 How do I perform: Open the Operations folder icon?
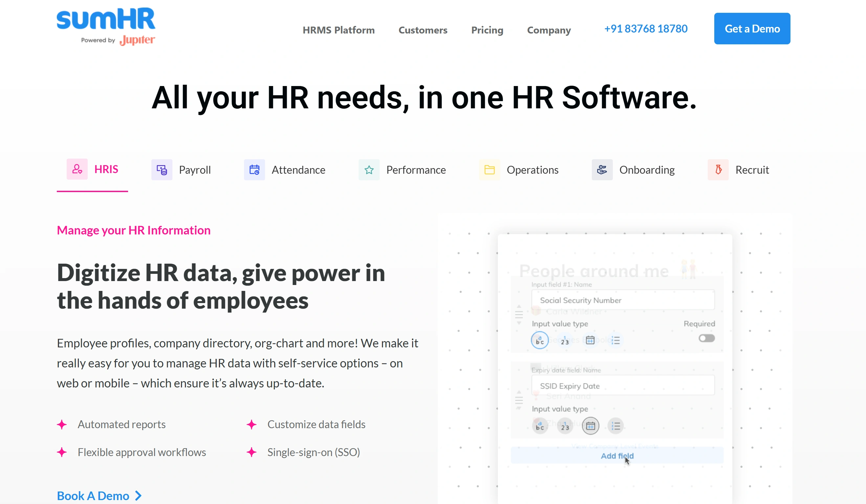(x=489, y=169)
